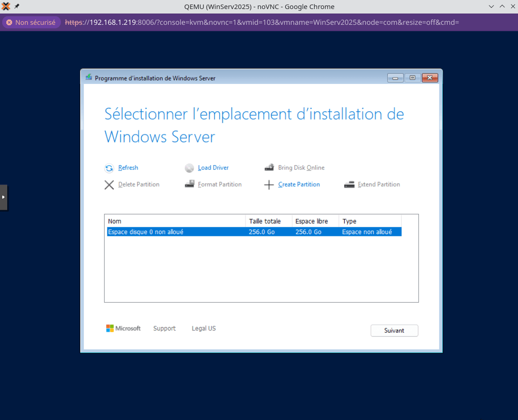Click the URL in Chrome address bar
518x420 pixels.
262,23
